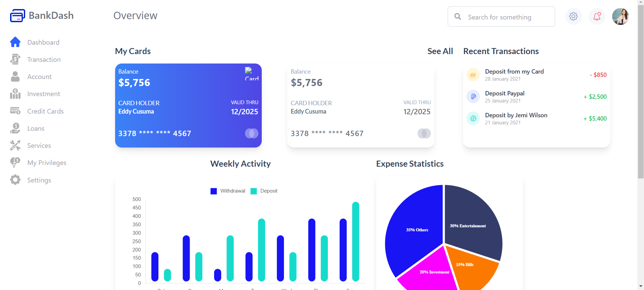Click the Account person icon
Image resolution: width=644 pixels, height=290 pixels.
15,76
